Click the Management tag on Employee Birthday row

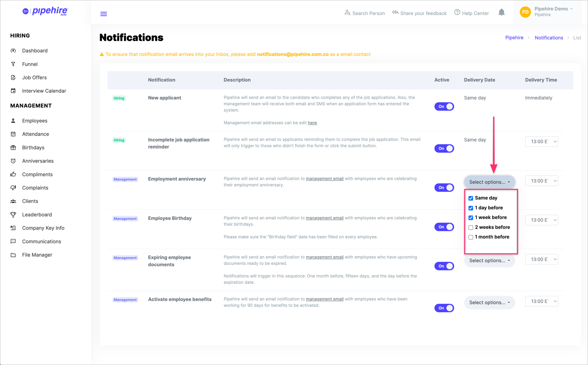[x=125, y=219]
